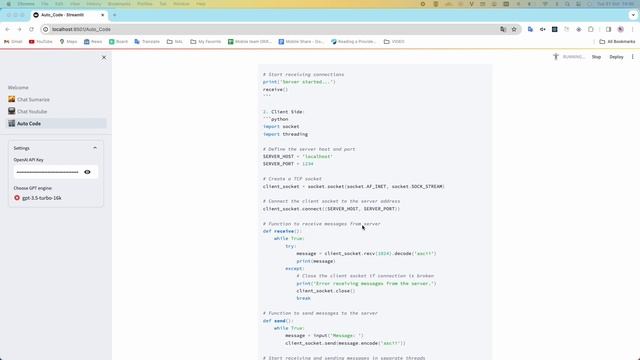
Task: Open the Mobile Share bookmark
Action: point(301,42)
